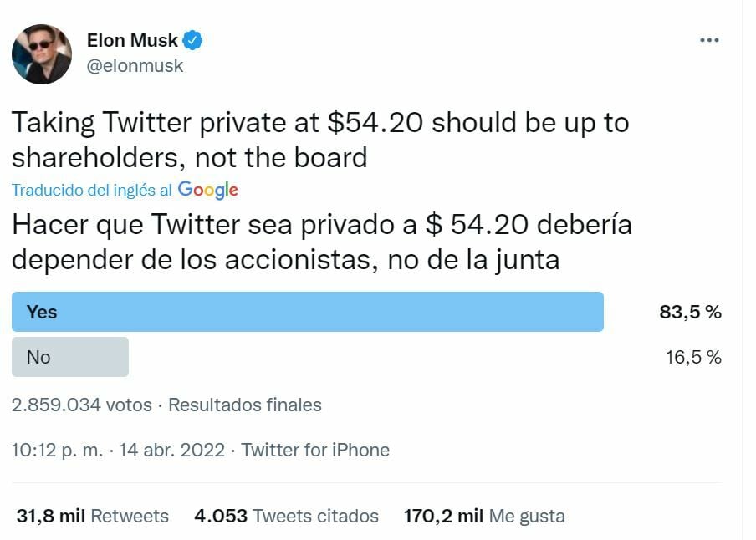
Task: Click the 16,5 % poll percentage
Action: 692,358
